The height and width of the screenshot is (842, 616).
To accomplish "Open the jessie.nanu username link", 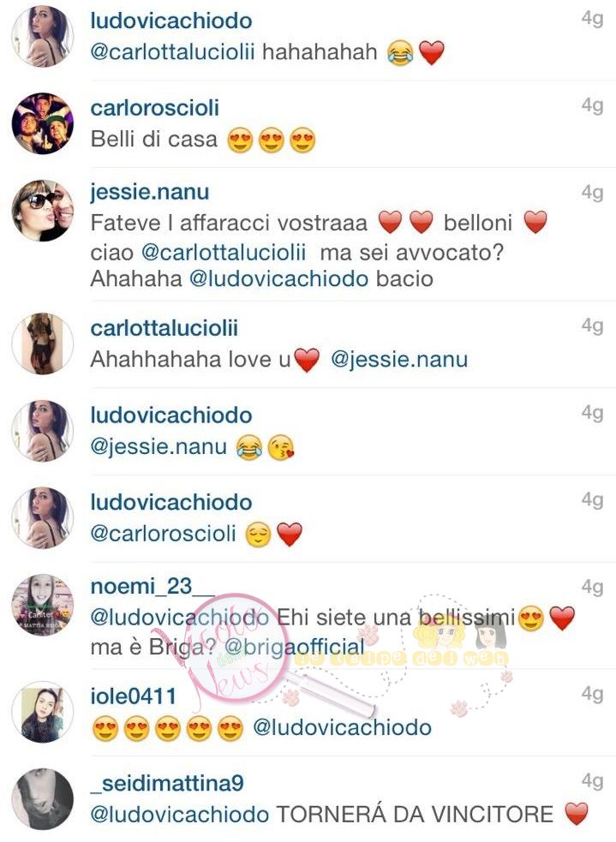I will click(150, 192).
